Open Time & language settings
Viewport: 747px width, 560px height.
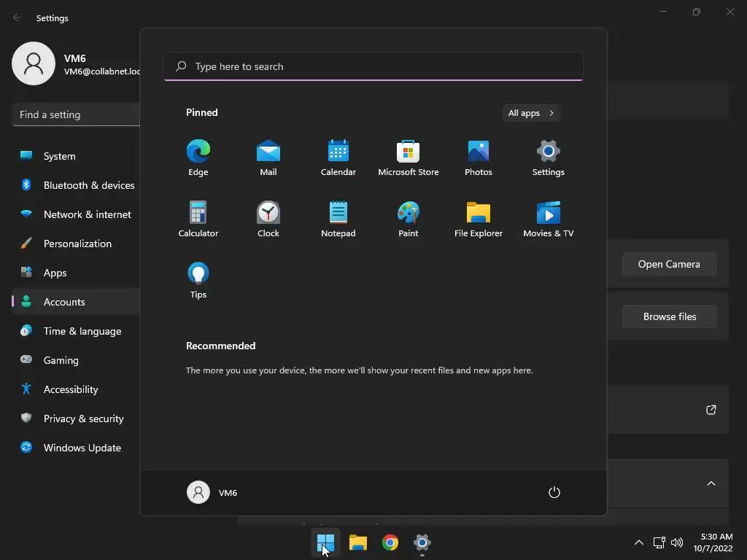pyautogui.click(x=76, y=331)
